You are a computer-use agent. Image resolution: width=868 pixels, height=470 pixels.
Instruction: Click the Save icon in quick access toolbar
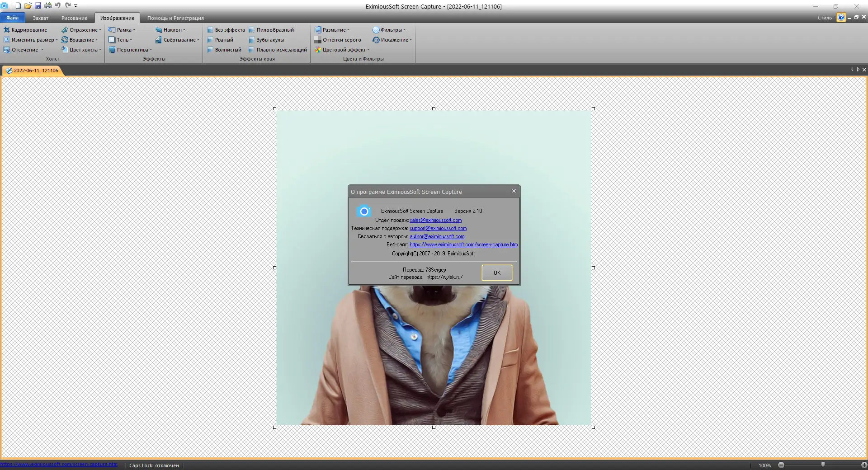pos(38,6)
